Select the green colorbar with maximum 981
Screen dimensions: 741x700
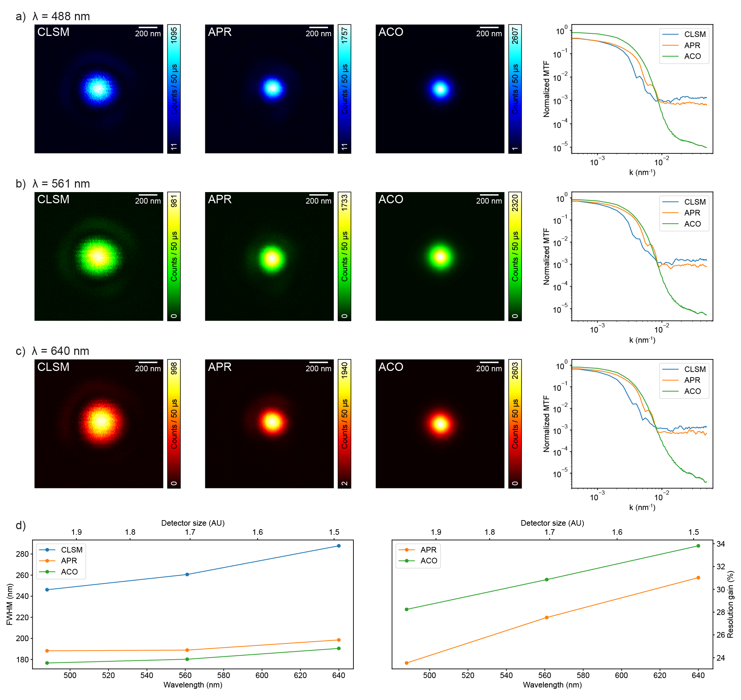tap(174, 256)
